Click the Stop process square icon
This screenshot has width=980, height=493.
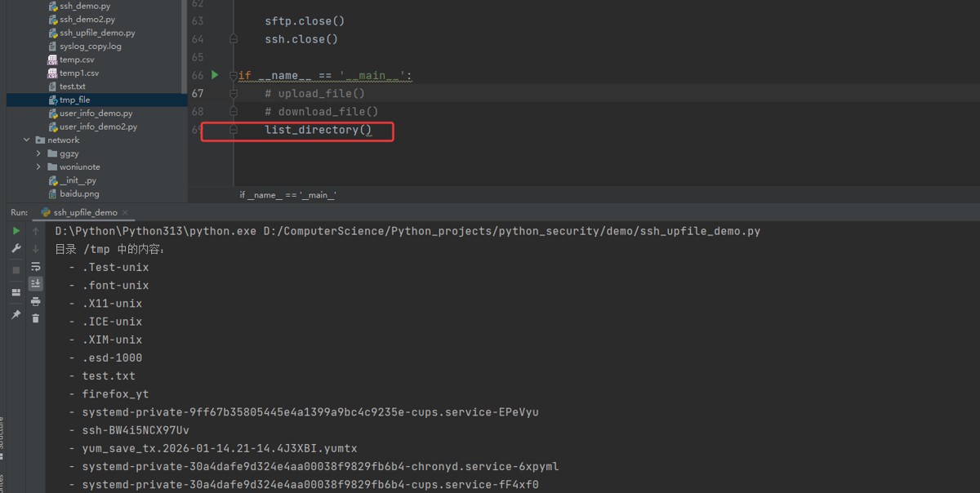click(16, 270)
